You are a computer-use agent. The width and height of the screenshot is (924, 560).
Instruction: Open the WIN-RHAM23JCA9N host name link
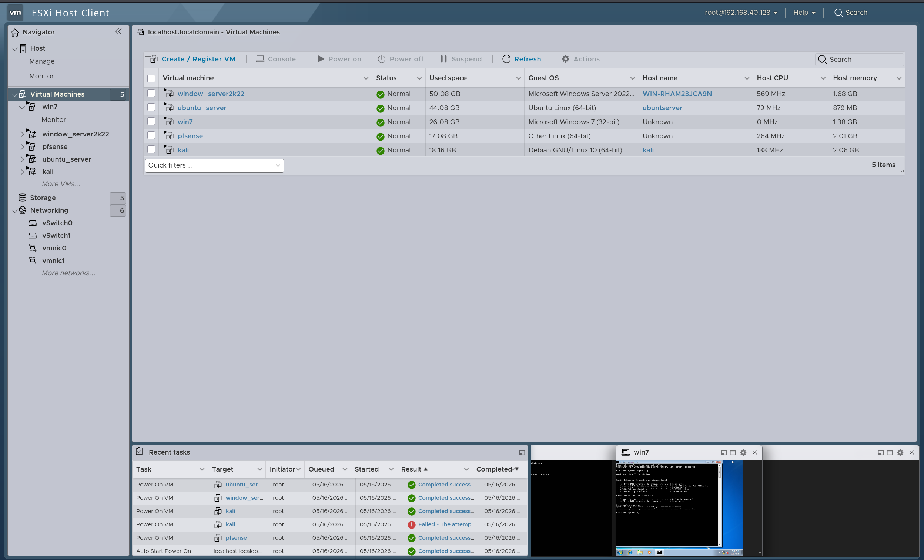[x=677, y=94]
